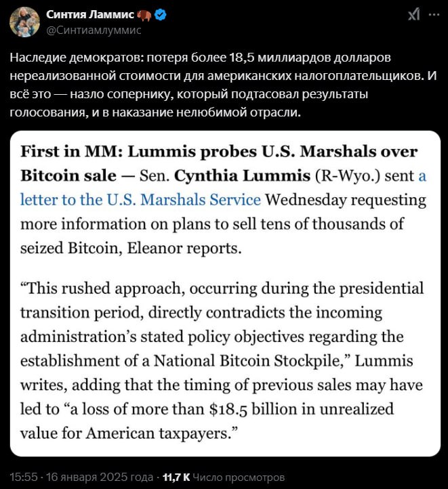Screen dimensions: 448x489
Task: Open the attached article screenshot image
Action: coord(225,293)
